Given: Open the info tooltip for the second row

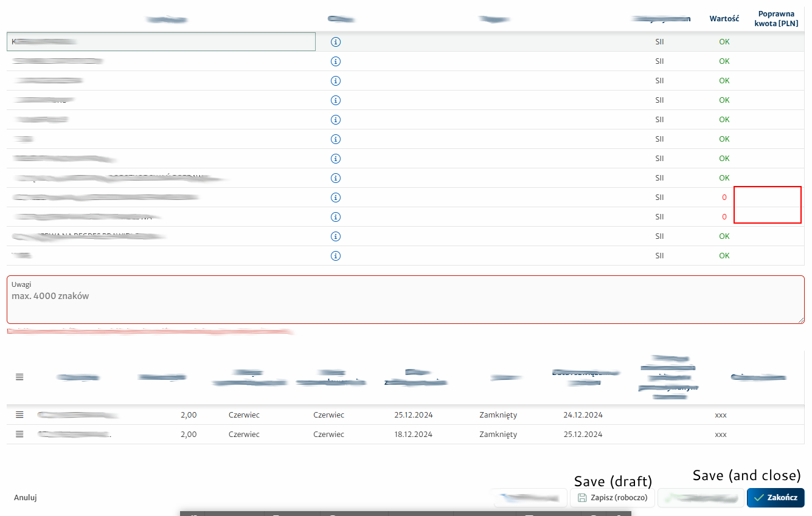Looking at the screenshot, I should coord(335,61).
